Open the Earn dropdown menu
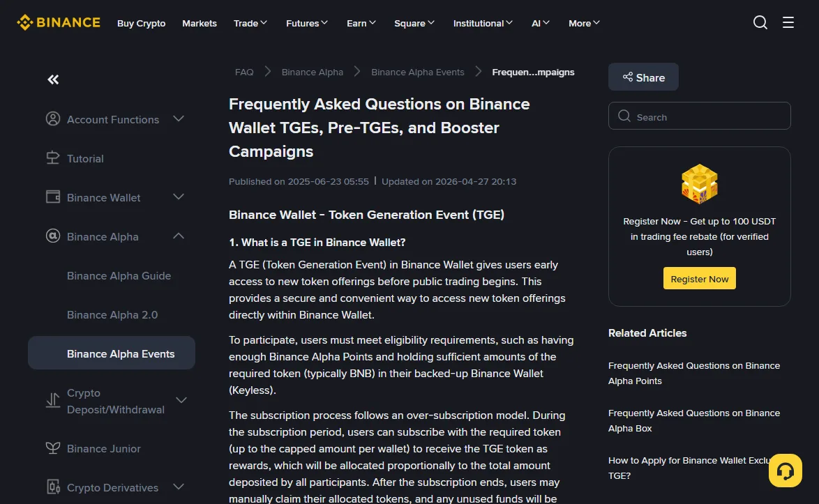Viewport: 819px width, 504px height. [x=361, y=23]
